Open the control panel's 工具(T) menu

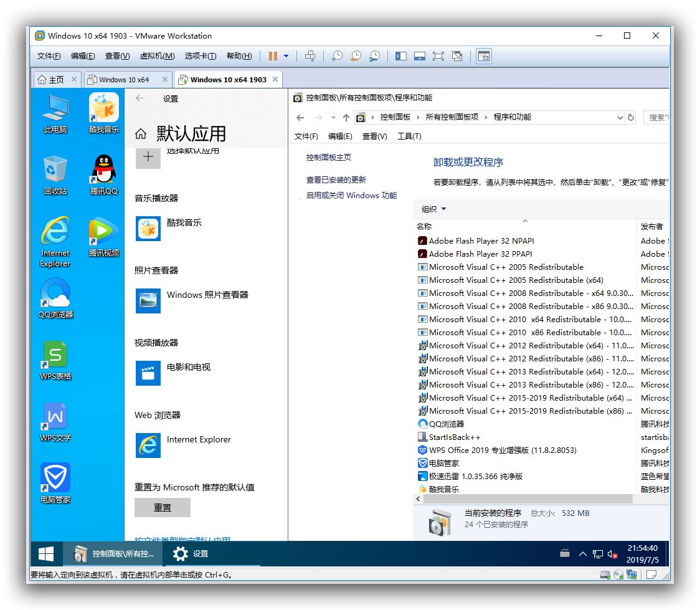click(x=409, y=136)
